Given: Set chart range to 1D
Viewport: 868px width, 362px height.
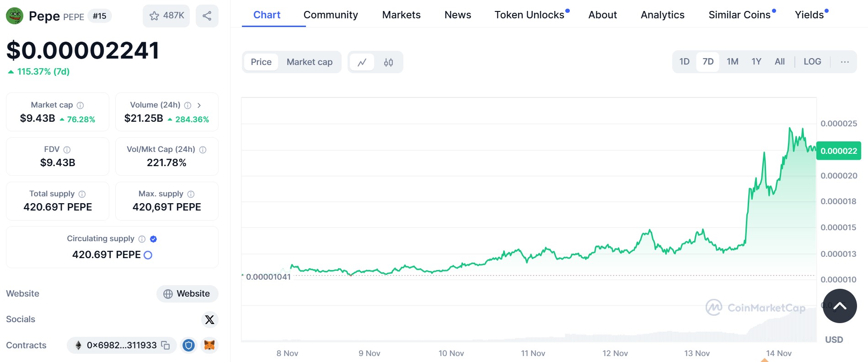Looking at the screenshot, I should click(685, 61).
